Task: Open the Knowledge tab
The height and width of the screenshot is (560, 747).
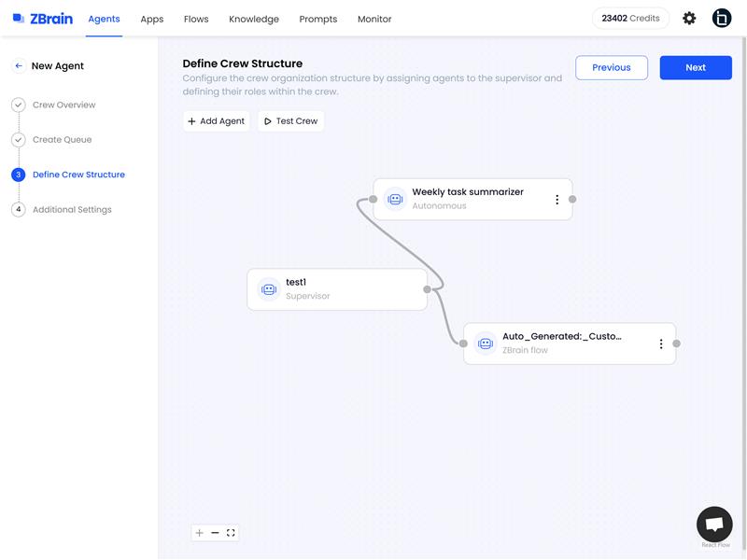Action: pos(254,19)
